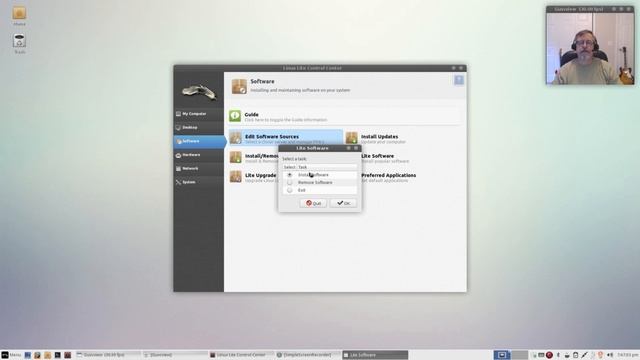This screenshot has height=360, width=640.
Task: Click the taskbar clock
Action: click(627, 355)
